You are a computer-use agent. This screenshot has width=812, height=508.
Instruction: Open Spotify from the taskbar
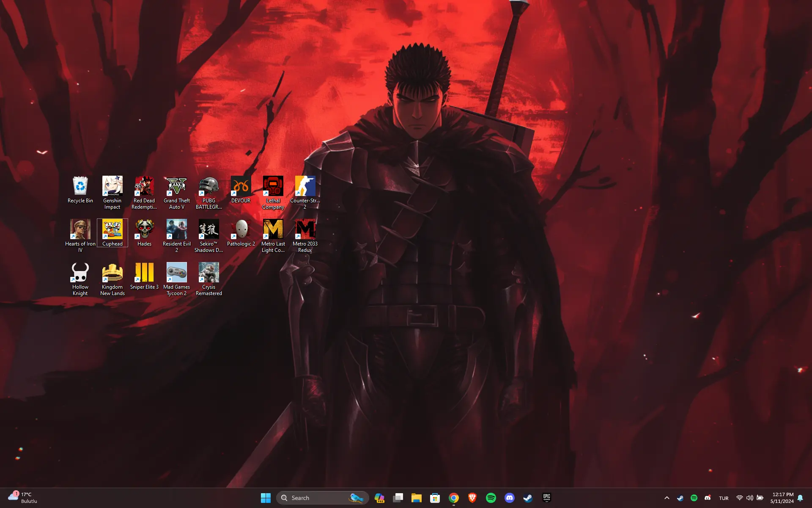tap(491, 498)
